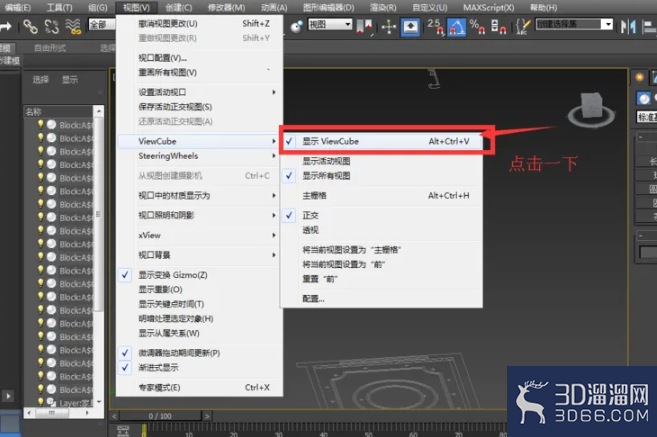657x437 pixels.
Task: Choose 撤消视图更改(U) menu entry
Action: pyautogui.click(x=199, y=24)
